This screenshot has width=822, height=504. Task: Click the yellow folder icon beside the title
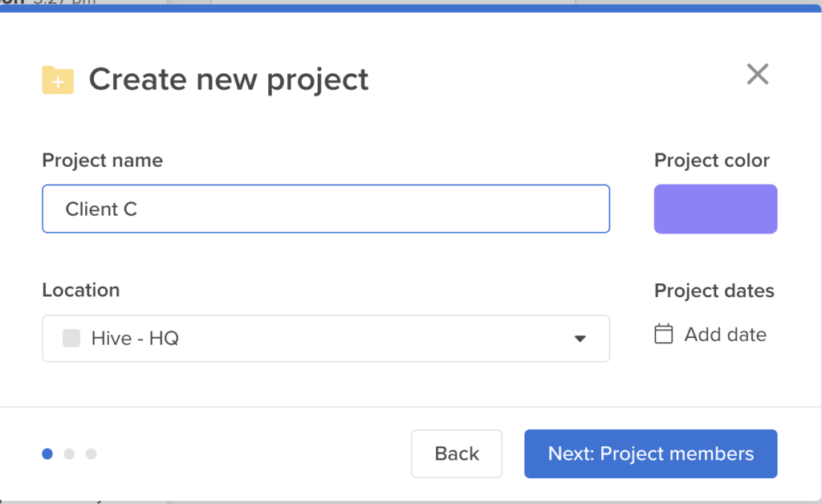[x=56, y=79]
